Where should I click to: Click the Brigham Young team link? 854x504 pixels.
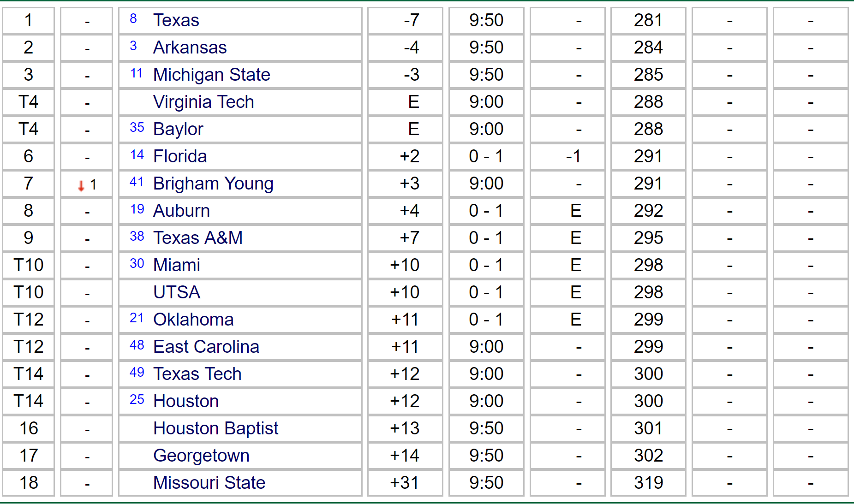click(213, 184)
